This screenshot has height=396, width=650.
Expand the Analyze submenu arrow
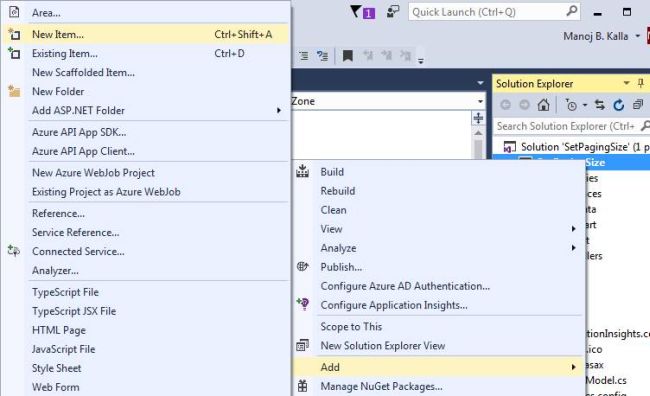(x=574, y=248)
